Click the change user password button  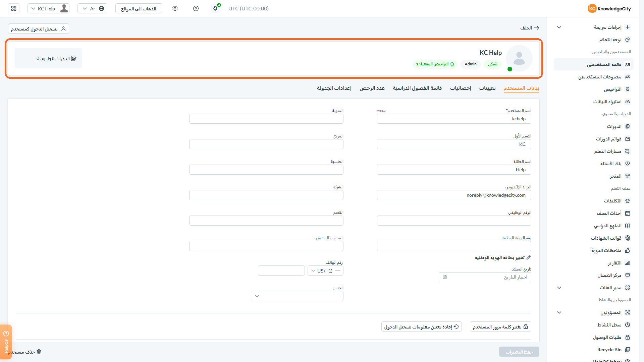pyautogui.click(x=500, y=326)
